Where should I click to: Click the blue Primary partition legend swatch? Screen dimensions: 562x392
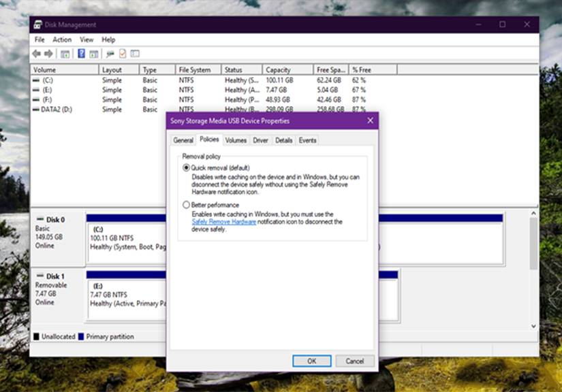tap(81, 337)
